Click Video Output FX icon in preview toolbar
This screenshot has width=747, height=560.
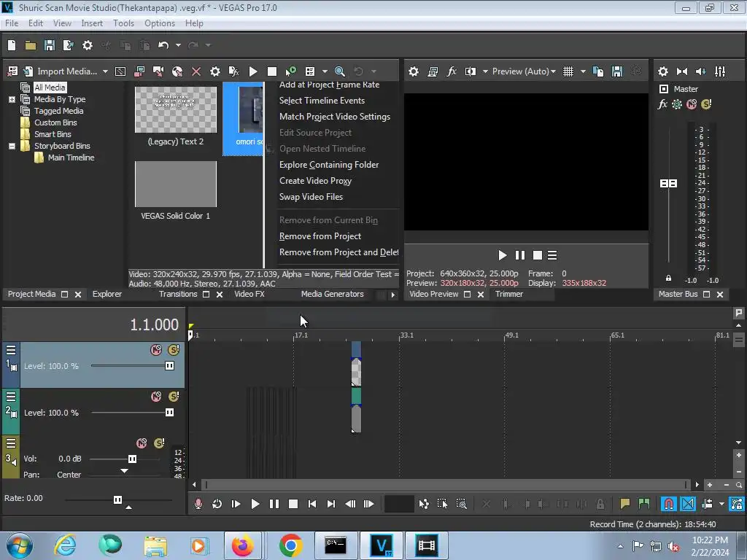click(452, 71)
